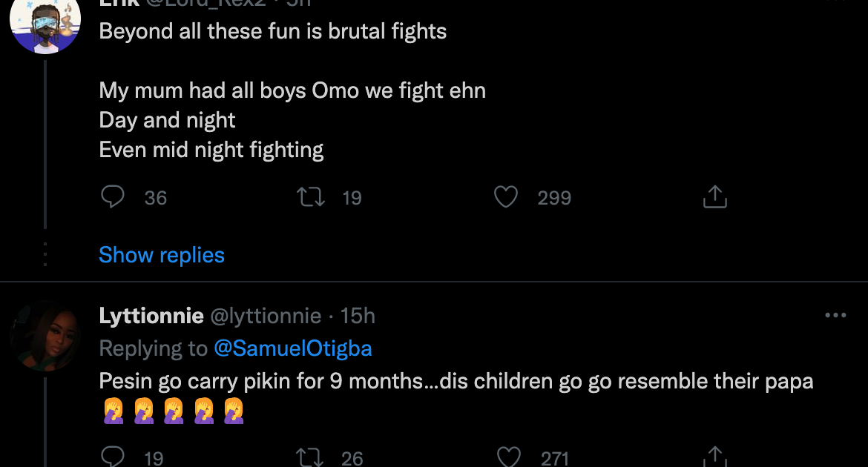Viewport: 868px width, 467px height.
Task: Click the row of facepalm emojis
Action: click(x=172, y=411)
